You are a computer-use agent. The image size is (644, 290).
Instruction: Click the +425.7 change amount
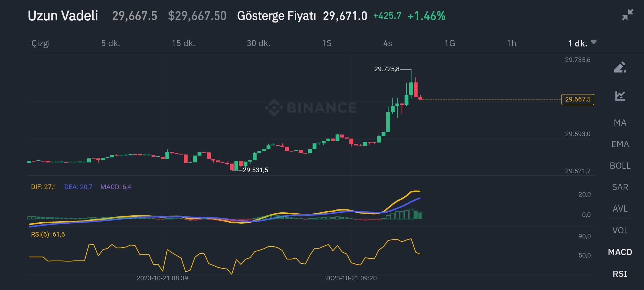coord(387,16)
